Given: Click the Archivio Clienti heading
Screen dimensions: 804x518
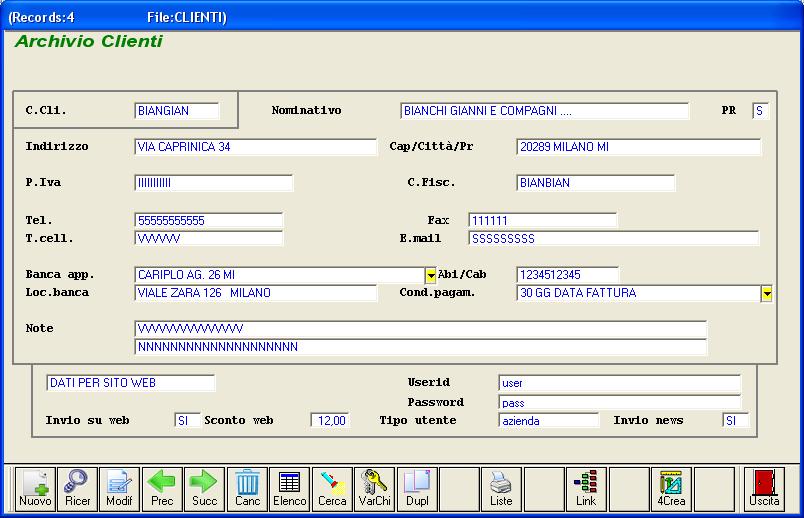Looking at the screenshot, I should pyautogui.click(x=89, y=41).
